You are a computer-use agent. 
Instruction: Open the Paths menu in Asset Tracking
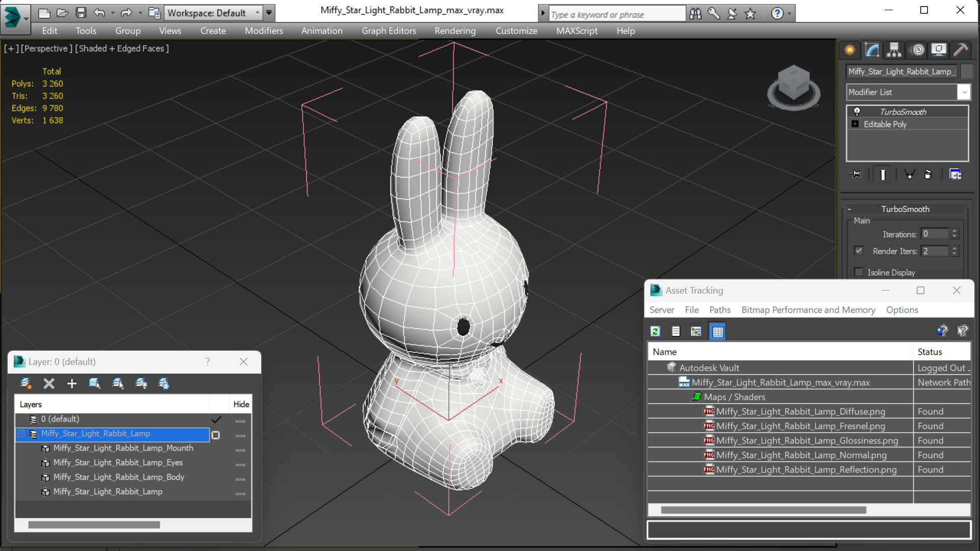(x=719, y=310)
